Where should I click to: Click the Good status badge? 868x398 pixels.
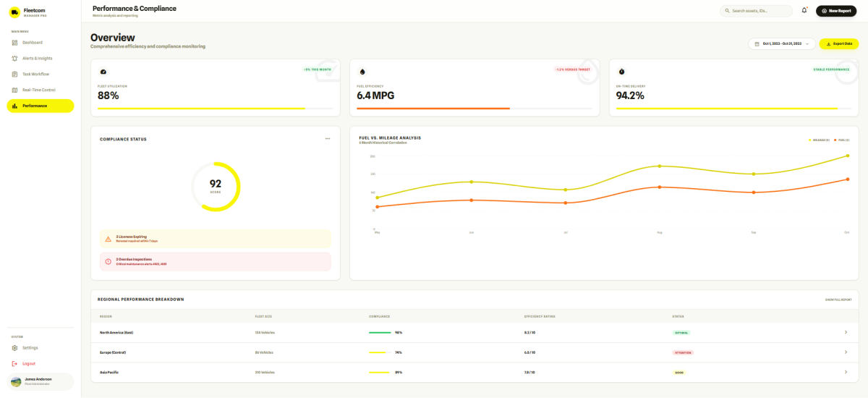click(679, 372)
